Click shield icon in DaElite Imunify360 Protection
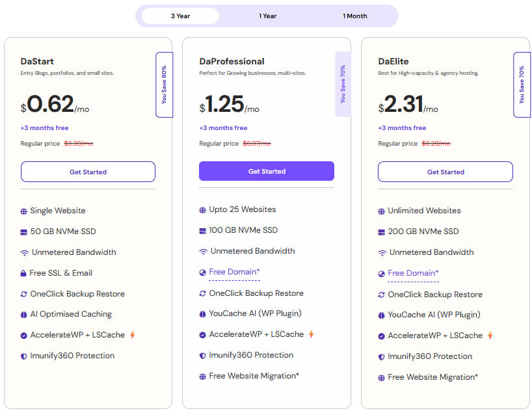Image resolution: width=532 pixels, height=411 pixels. [x=381, y=357]
